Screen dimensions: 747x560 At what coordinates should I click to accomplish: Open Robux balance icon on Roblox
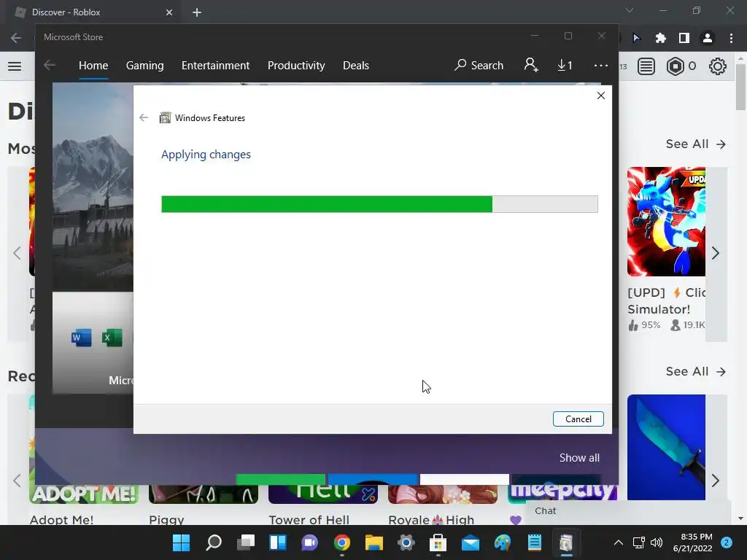coord(675,66)
